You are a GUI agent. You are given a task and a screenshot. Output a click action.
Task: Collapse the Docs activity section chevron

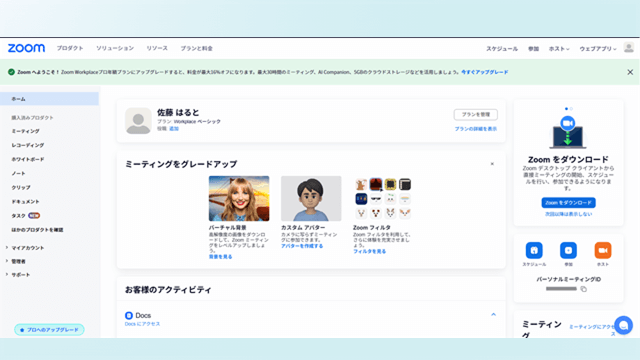click(x=493, y=315)
